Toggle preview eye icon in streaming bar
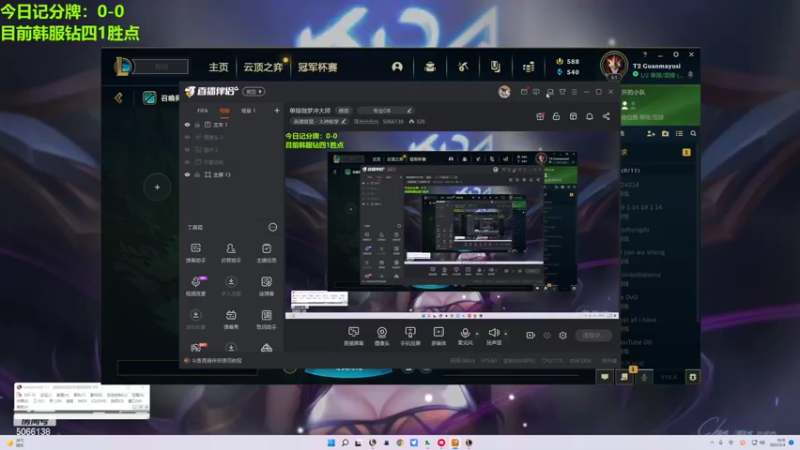 pos(547,335)
